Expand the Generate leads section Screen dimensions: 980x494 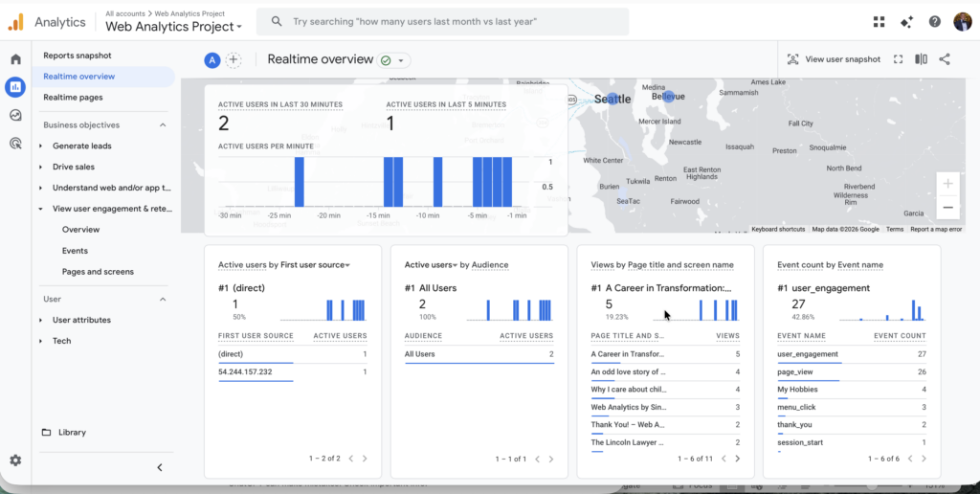81,146
